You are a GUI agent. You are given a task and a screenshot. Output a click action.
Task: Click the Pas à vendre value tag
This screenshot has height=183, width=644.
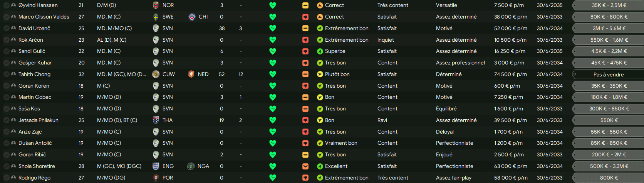609,75
